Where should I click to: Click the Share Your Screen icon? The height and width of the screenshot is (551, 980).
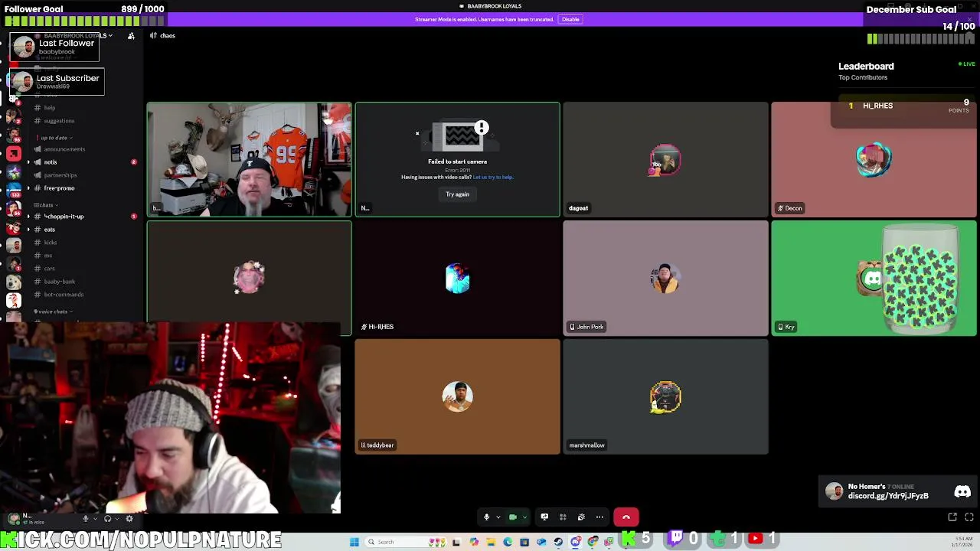pyautogui.click(x=544, y=517)
